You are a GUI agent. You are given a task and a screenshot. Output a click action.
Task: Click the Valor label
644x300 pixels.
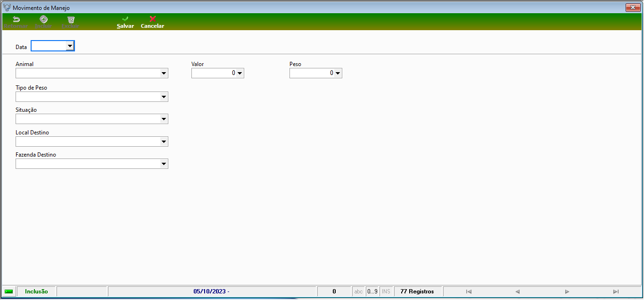coord(198,64)
